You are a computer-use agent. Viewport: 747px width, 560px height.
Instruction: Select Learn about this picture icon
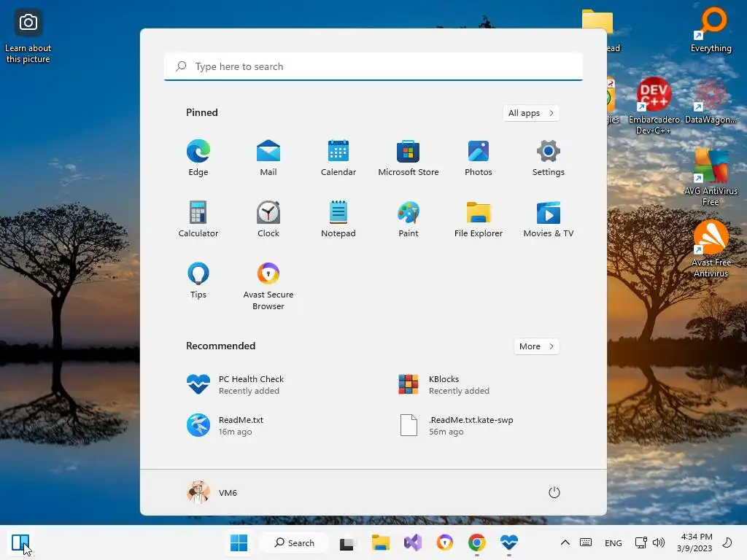[28, 36]
